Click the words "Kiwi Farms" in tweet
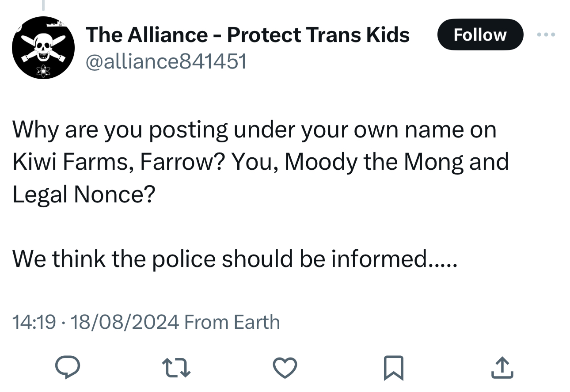 coord(71,162)
